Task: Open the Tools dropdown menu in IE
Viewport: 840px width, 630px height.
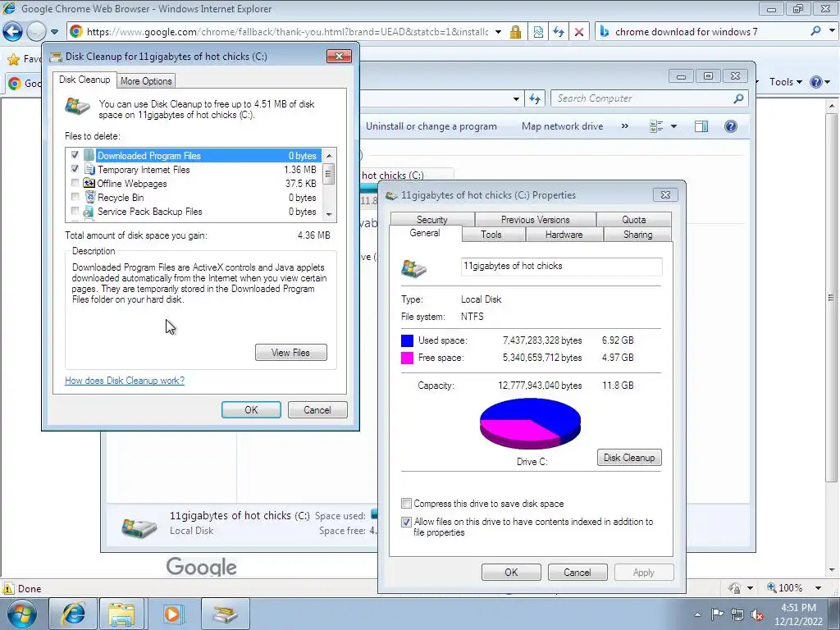Action: tap(785, 82)
